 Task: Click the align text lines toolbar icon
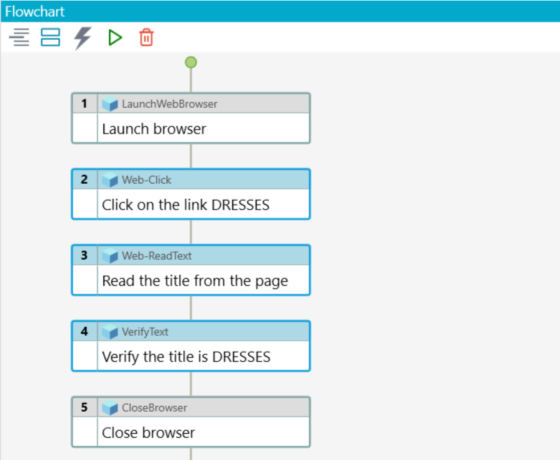[19, 37]
